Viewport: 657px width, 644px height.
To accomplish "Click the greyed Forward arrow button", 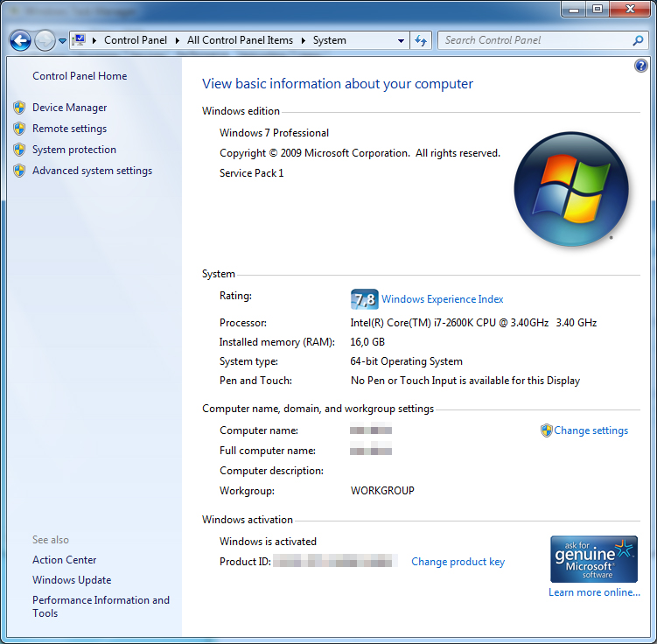I will point(45,40).
